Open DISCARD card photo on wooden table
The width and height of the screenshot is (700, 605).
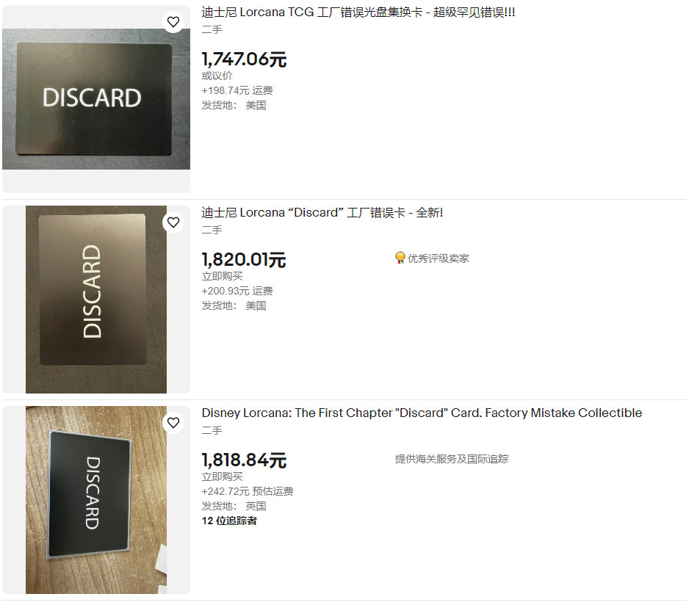coord(96,500)
